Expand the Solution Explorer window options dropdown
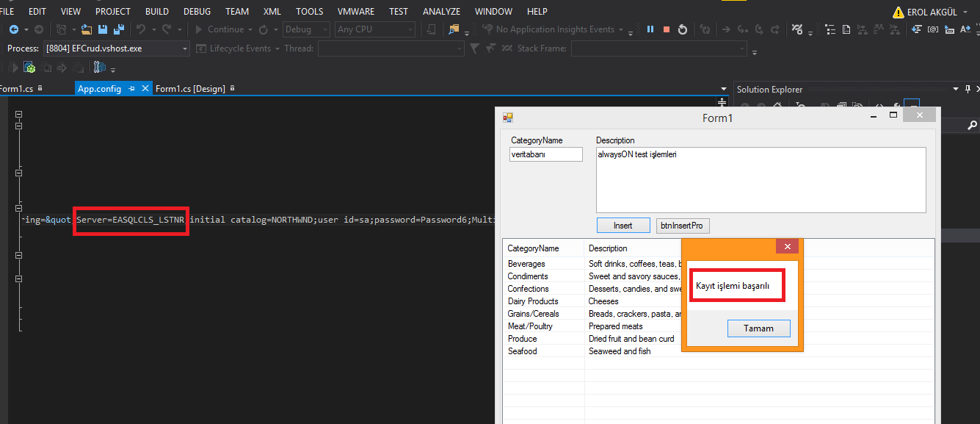Viewport: 980px width, 424px height. coord(955,89)
